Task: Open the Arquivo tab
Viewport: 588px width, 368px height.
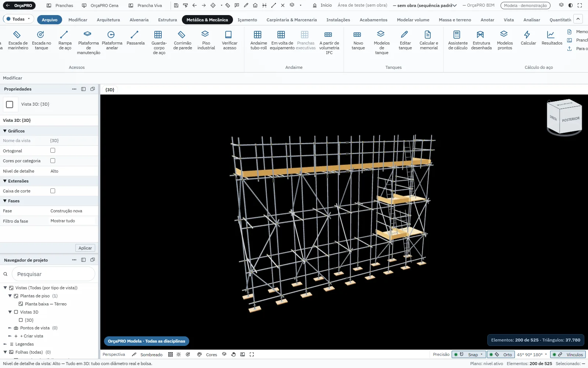Action: coord(50,20)
